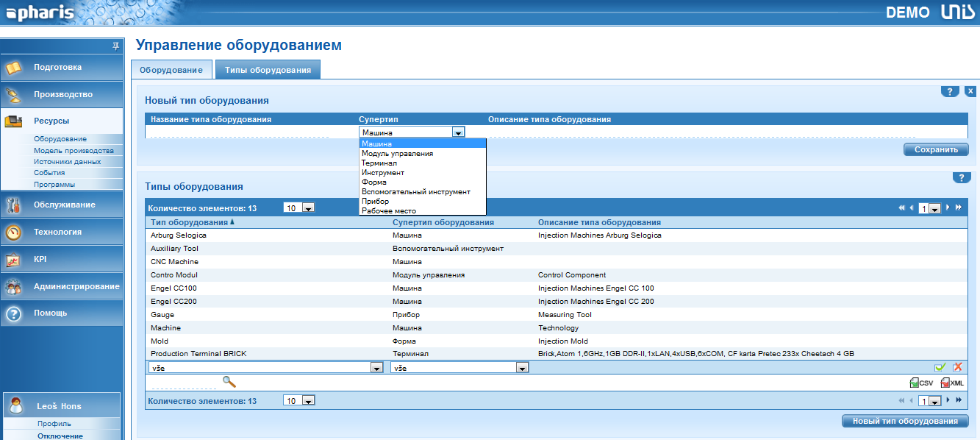Click Engel CC200 table row
980x440 pixels.
click(557, 302)
